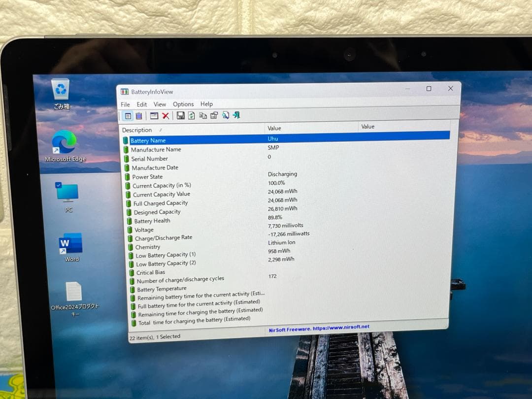Select the Show Battery Information toolbar icon
The width and height of the screenshot is (532, 399).
[x=128, y=116]
